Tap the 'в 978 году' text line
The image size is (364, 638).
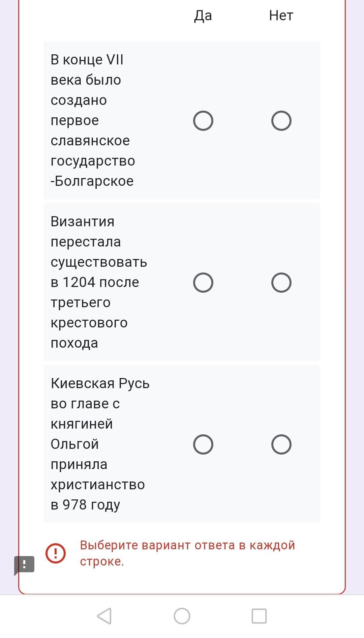pos(86,505)
